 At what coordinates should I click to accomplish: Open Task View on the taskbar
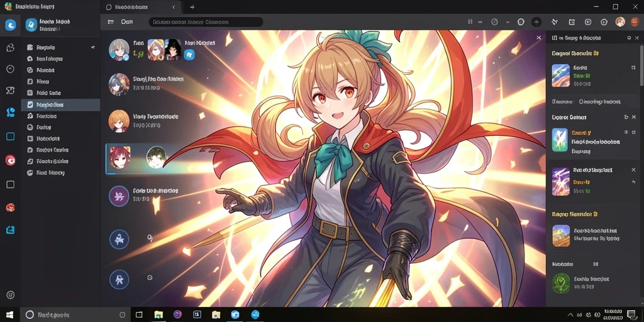coord(139,314)
